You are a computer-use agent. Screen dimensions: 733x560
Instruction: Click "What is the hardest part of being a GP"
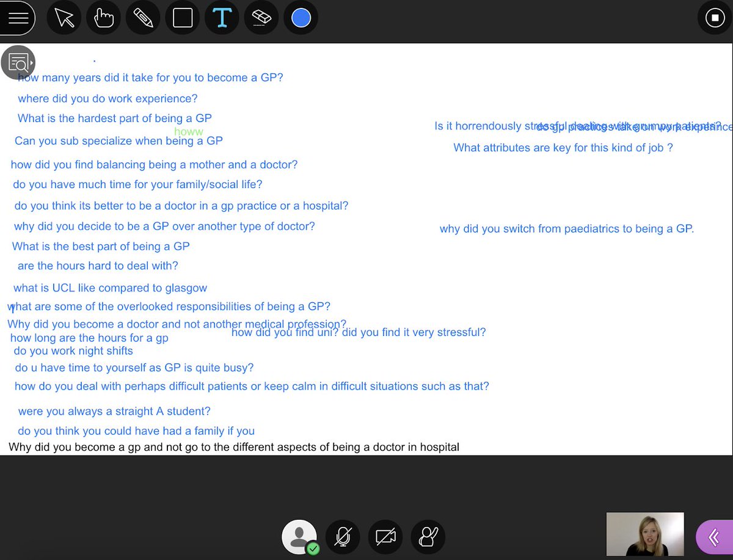115,118
